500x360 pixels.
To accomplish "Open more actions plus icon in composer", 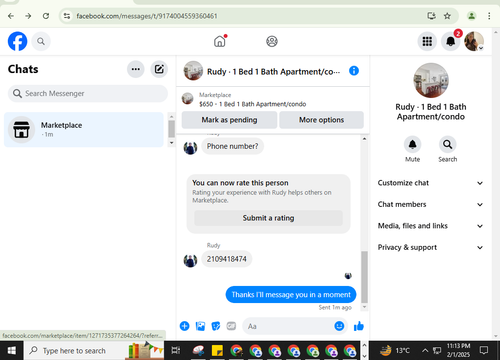I will click(x=184, y=326).
